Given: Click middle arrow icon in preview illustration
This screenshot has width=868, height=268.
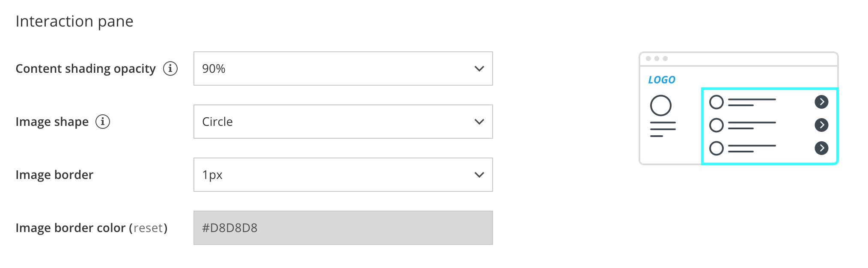Looking at the screenshot, I should click(x=821, y=125).
